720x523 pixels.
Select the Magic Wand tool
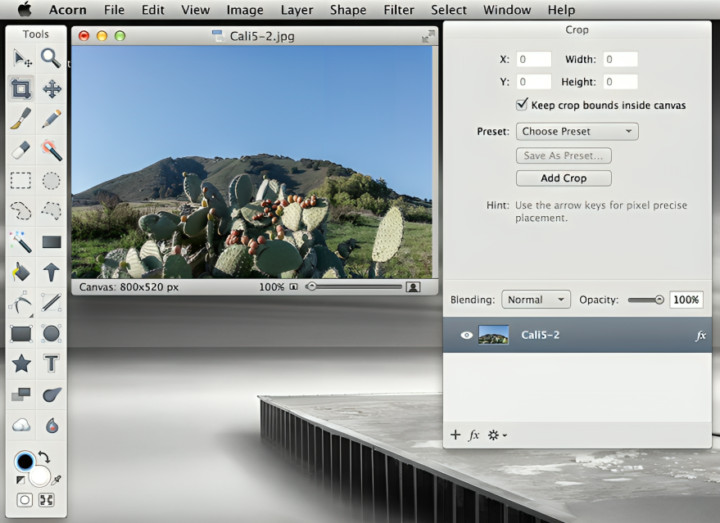pos(21,241)
